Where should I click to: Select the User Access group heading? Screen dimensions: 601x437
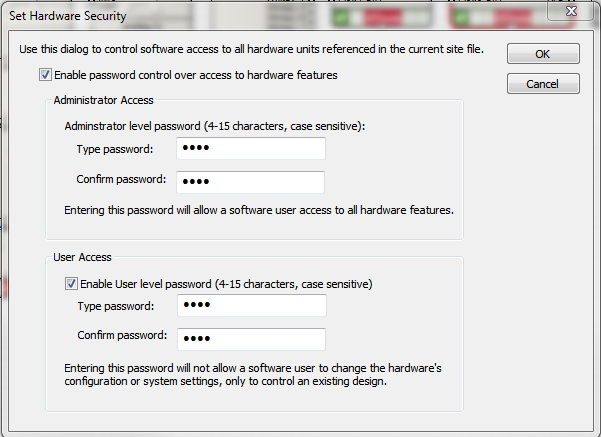pos(82,257)
